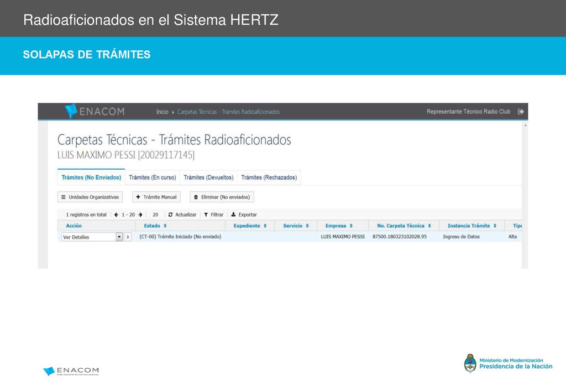Click the Expediente column header
Screen dimensions: 566x392
pyautogui.click(x=247, y=226)
